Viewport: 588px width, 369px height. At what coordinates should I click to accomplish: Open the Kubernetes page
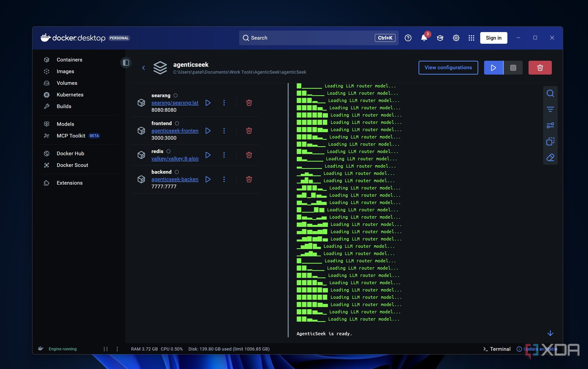pos(70,95)
